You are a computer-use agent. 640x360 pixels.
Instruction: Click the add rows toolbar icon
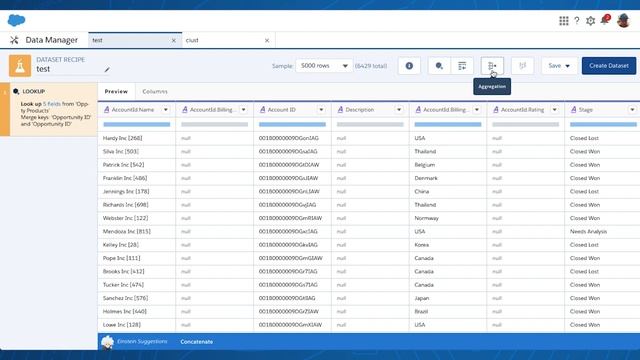(462, 66)
